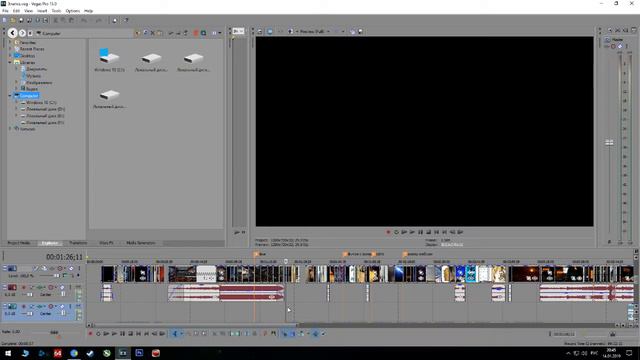Expand the Network tree node
Viewport: 640px width, 360px height.
(x=10, y=129)
